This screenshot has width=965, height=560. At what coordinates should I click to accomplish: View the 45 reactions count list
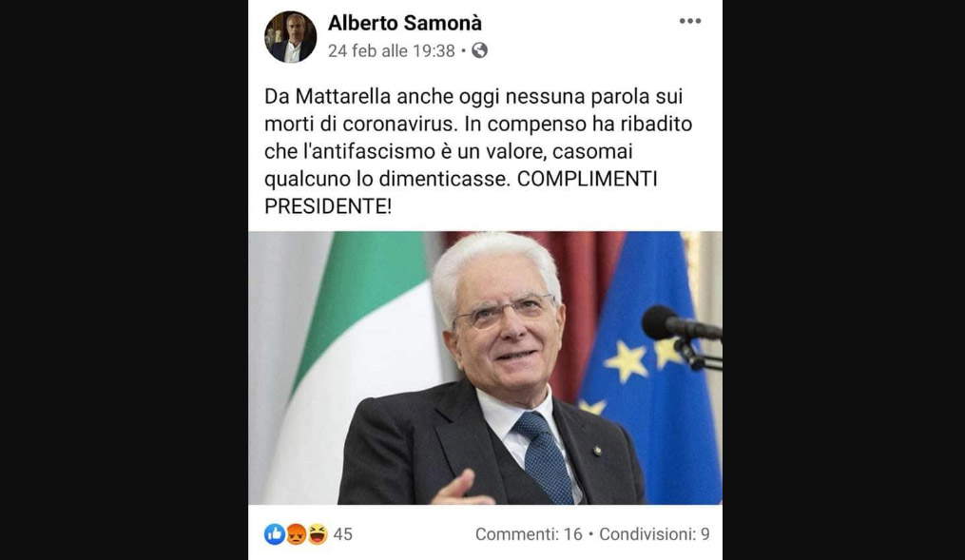(343, 534)
